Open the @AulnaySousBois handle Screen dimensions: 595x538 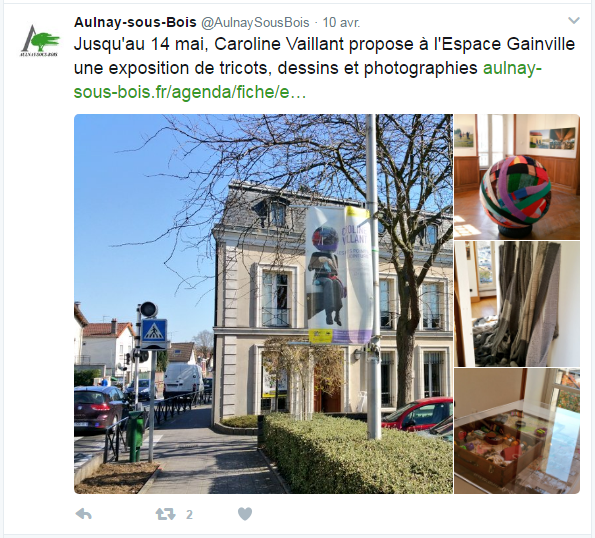point(255,23)
